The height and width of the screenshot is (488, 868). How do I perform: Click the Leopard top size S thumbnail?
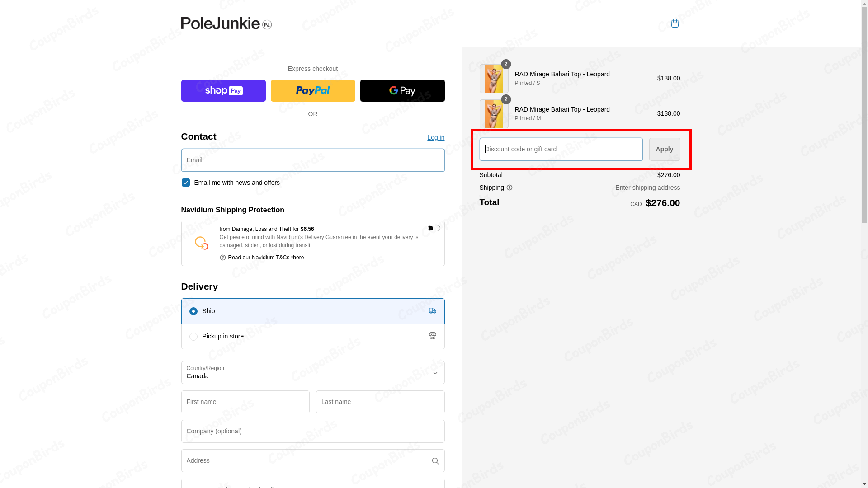point(494,79)
